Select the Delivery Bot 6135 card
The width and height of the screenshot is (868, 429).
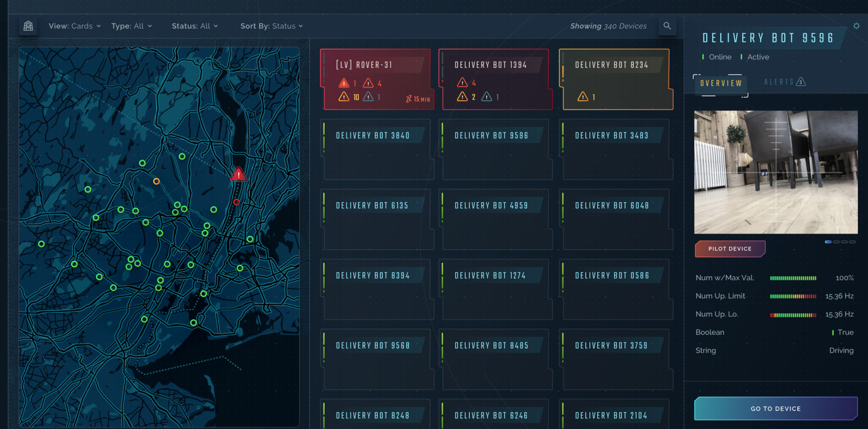[377, 220]
